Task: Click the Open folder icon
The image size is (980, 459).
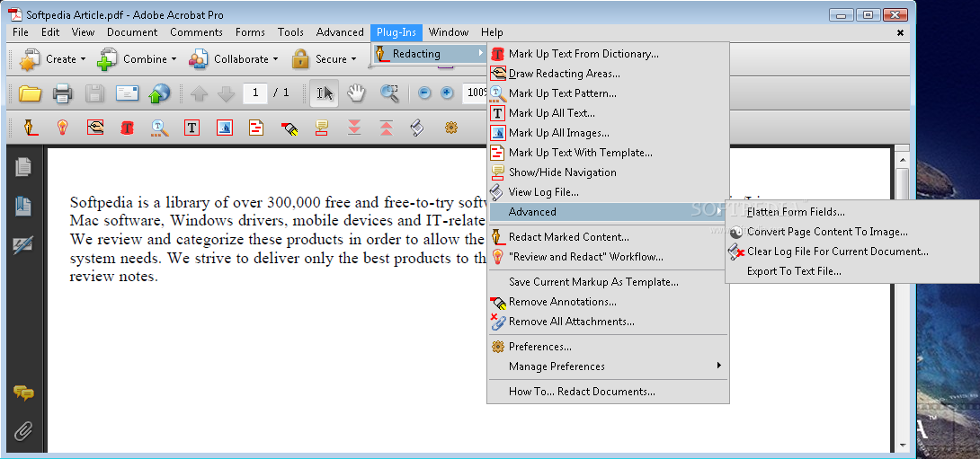Action: click(x=30, y=93)
